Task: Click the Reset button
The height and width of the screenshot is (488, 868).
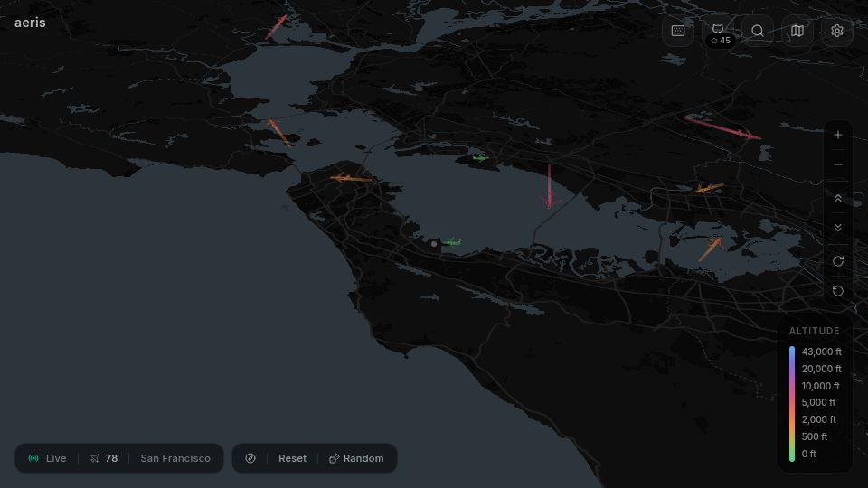Action: tap(292, 458)
